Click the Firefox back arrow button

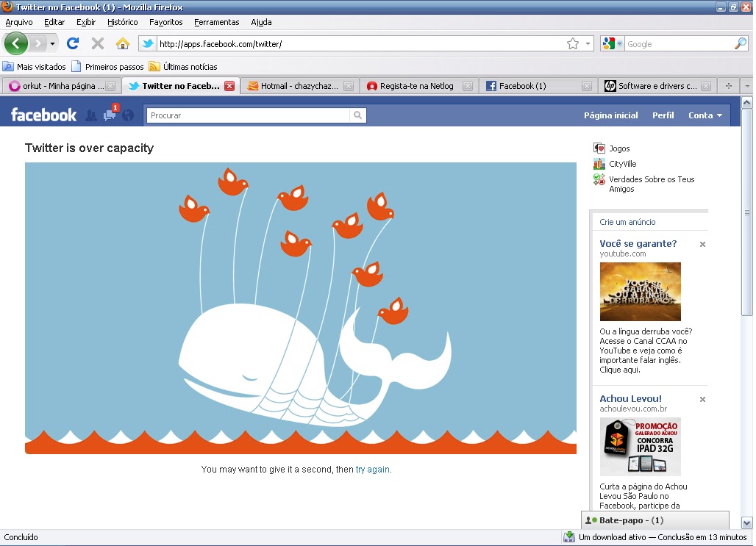pos(15,44)
